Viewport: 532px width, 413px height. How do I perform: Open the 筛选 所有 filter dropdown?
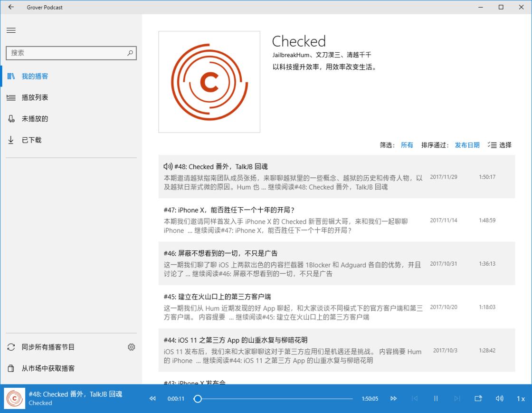point(407,145)
